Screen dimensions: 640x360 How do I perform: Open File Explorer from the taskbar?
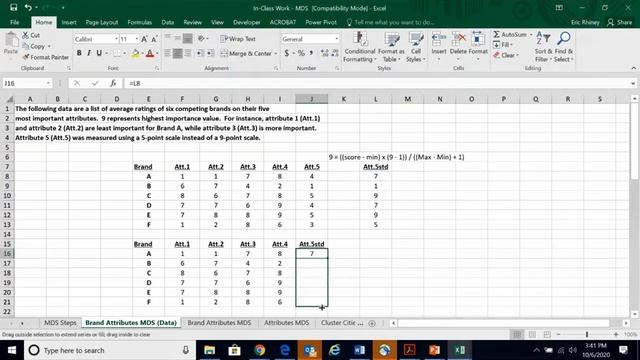[209, 350]
